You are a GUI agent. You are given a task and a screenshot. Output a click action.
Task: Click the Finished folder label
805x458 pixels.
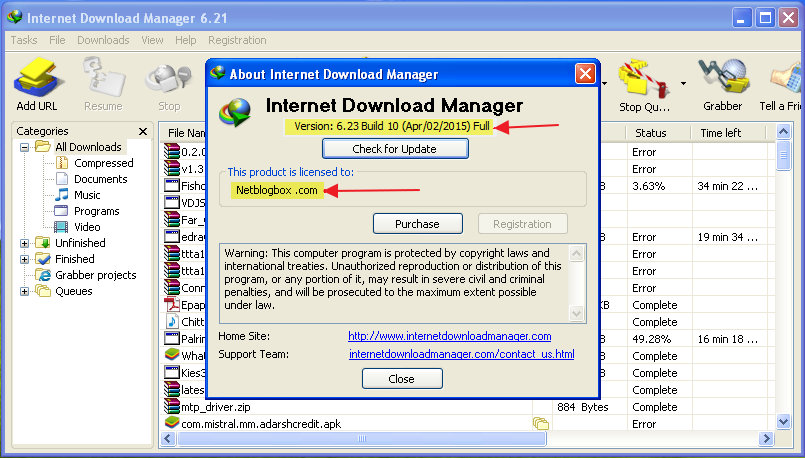(75, 259)
